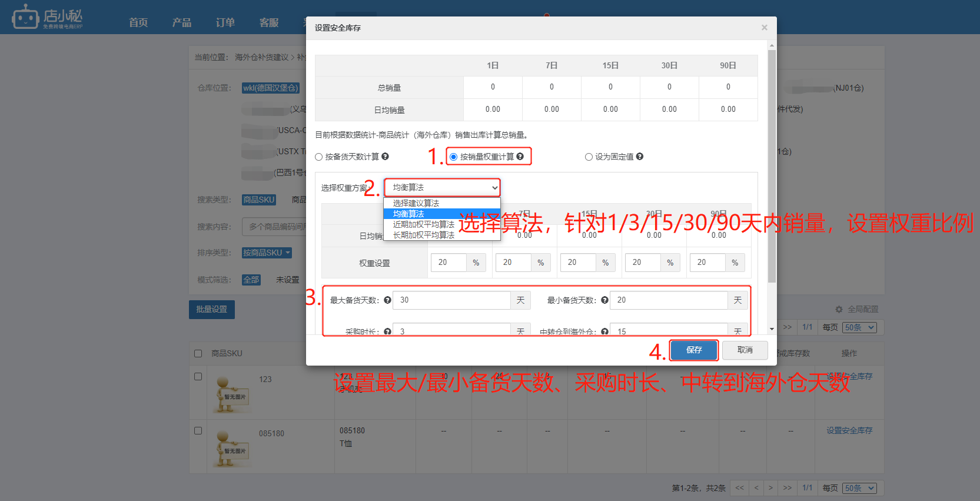Select 按备货天数计算 radio option
The height and width of the screenshot is (501, 980).
(319, 157)
